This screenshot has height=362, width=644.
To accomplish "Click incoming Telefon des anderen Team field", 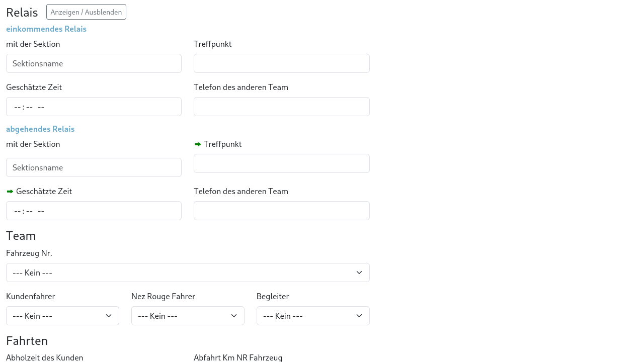I will [x=281, y=107].
